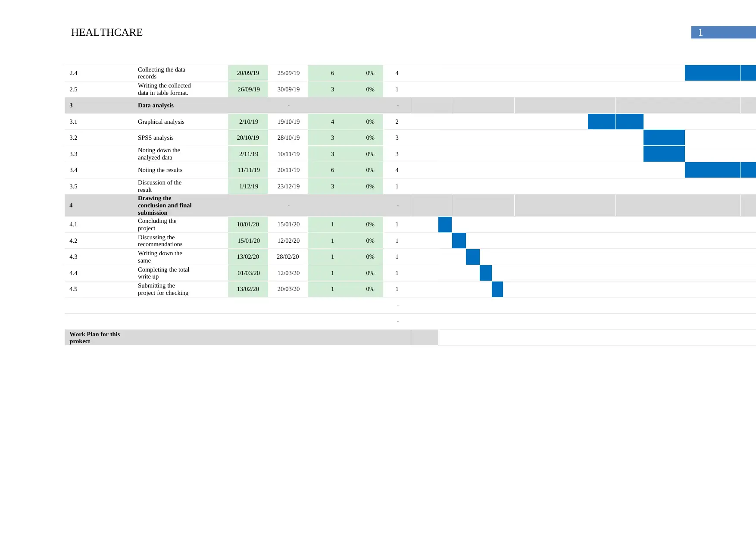Click end date 28/02/20
The image size is (756, 535).
tap(287, 257)
